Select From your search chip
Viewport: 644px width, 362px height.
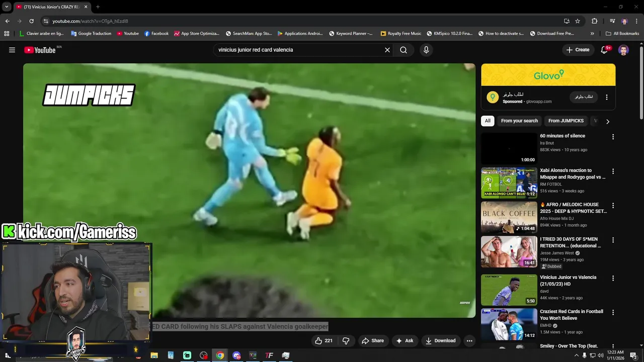[519, 121]
